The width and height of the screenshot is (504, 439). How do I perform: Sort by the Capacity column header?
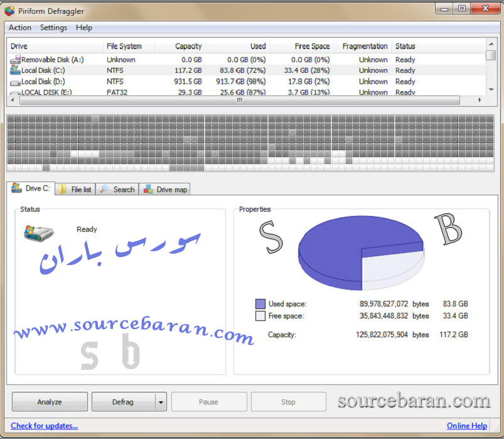[x=180, y=46]
